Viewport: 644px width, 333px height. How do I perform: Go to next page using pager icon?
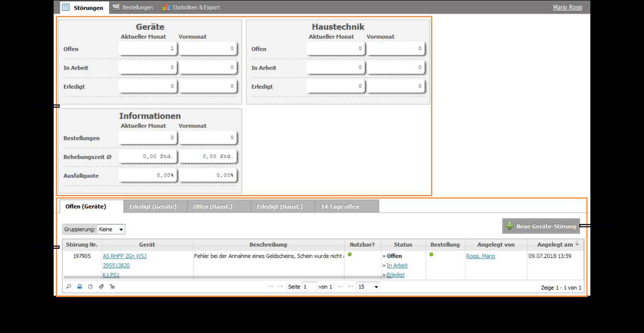pos(340,286)
